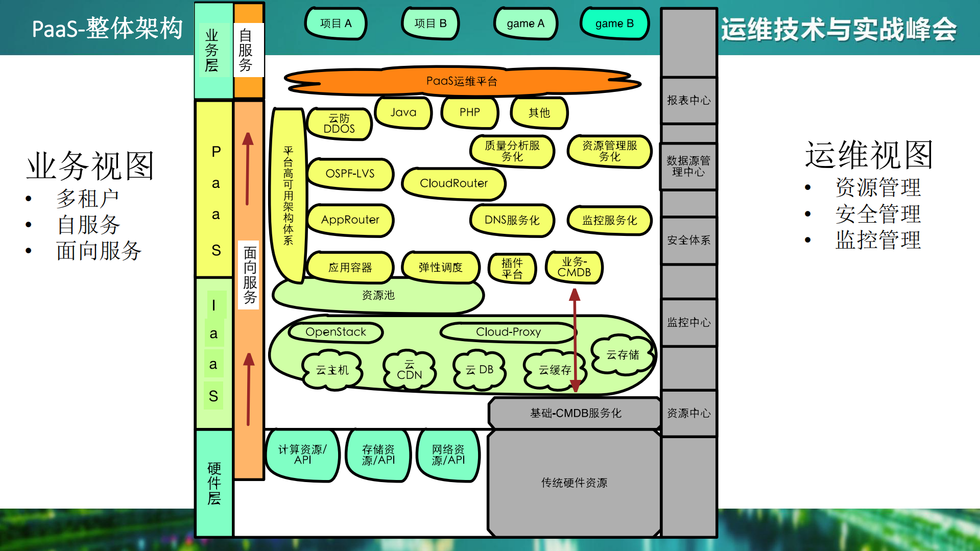Click the 基础-CMDB服务化 button
The image size is (980, 551).
(573, 413)
